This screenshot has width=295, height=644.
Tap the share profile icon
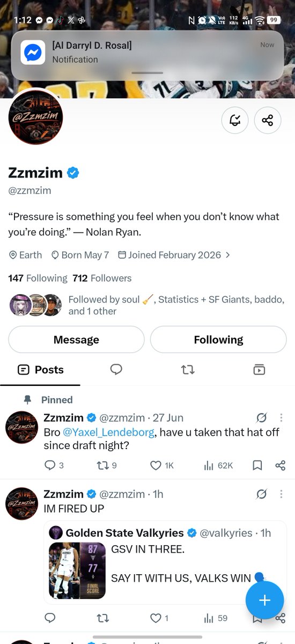pos(268,120)
